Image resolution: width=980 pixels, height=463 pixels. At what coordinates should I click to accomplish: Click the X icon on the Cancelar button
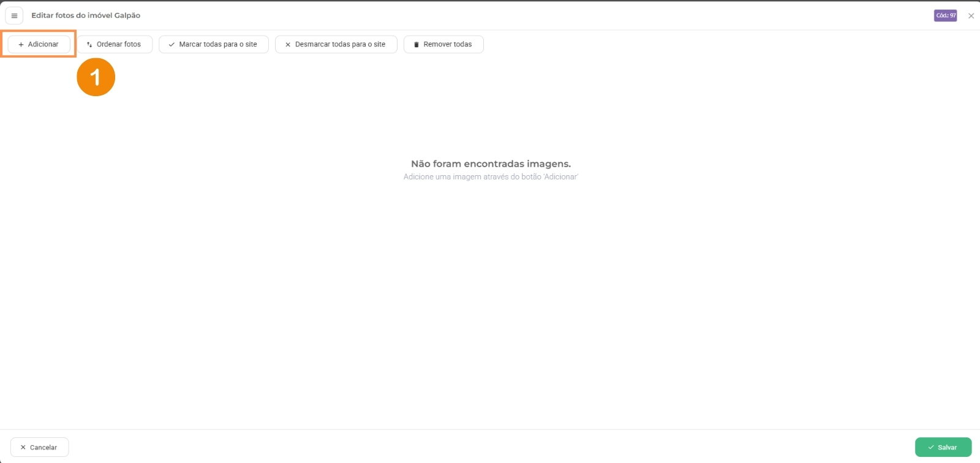(x=23, y=448)
